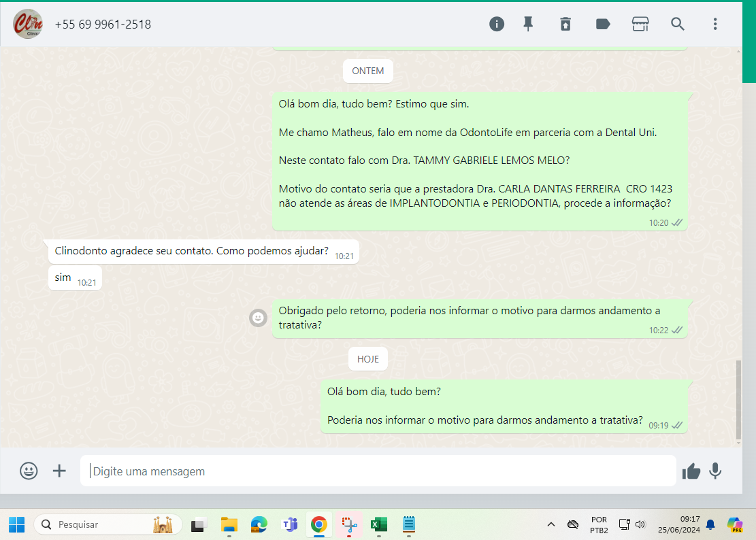This screenshot has height=540, width=756.
Task: Click the taskbar Pesquisar search box
Action: 108,524
